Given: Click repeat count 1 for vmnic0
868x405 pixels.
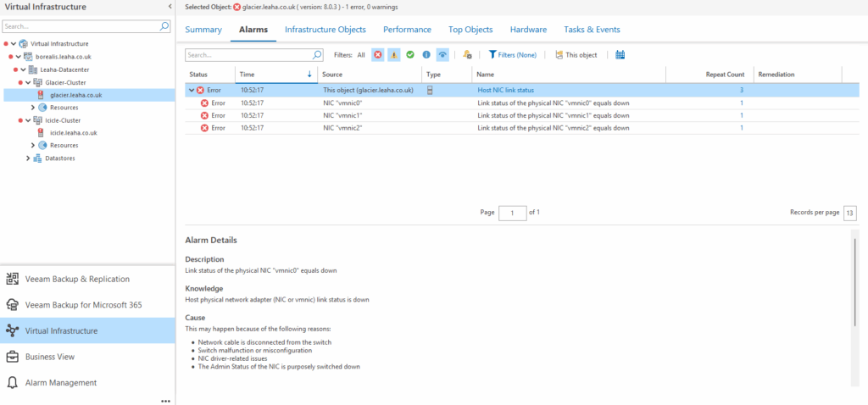Looking at the screenshot, I should point(742,103).
